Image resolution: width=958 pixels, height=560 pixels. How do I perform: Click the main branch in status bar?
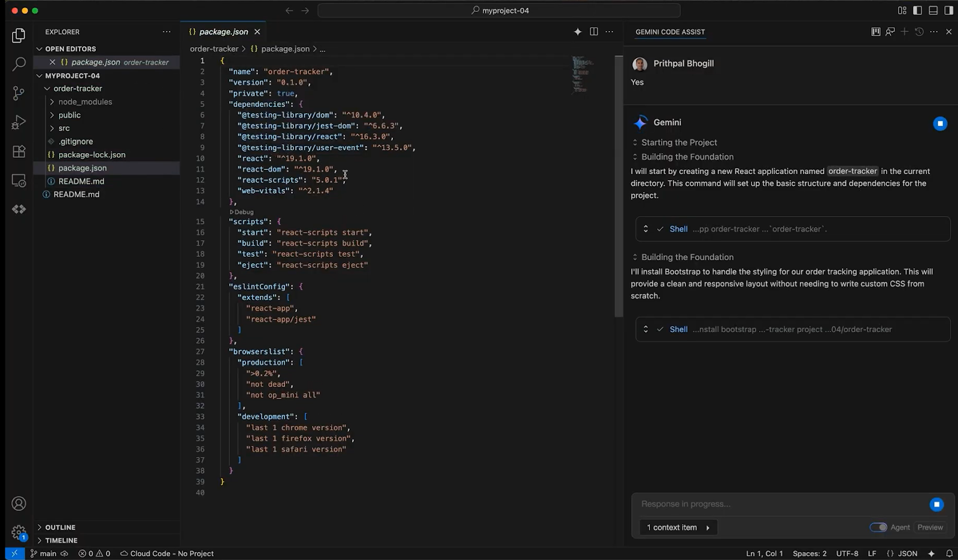pyautogui.click(x=44, y=553)
